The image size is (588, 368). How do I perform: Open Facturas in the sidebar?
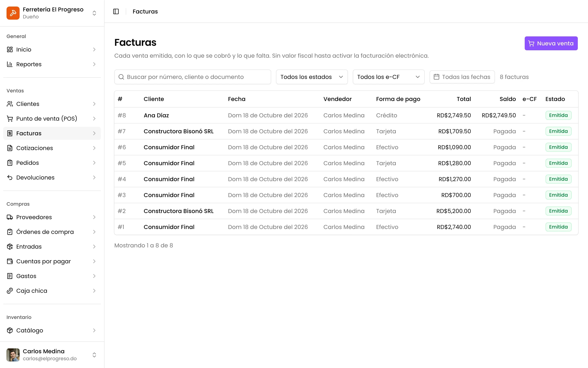pos(52,133)
